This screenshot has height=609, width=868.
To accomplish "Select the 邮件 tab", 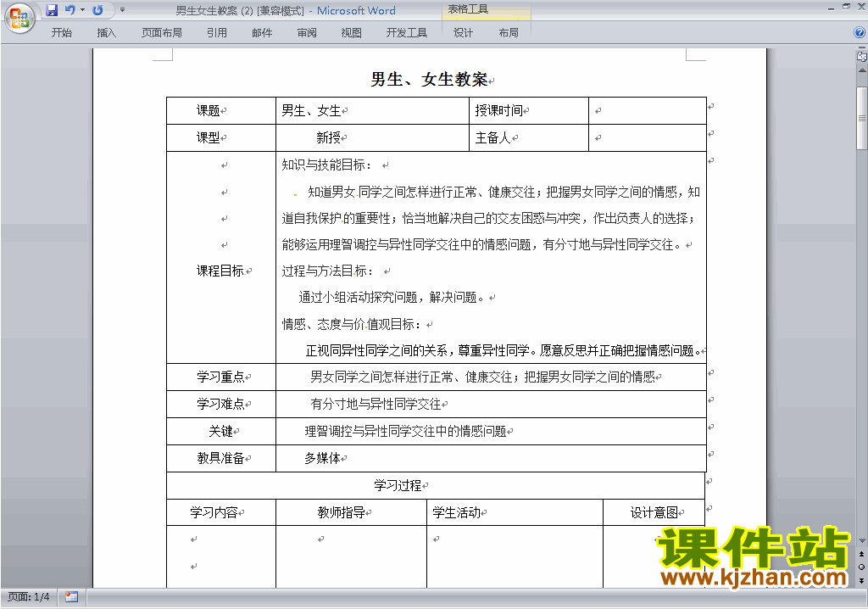I will coord(262,33).
